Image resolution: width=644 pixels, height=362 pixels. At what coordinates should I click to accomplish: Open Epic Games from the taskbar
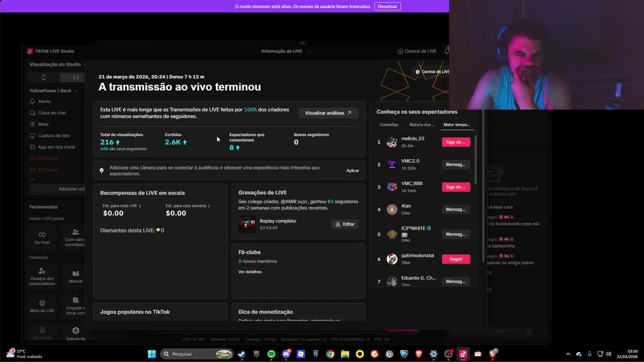tap(257, 354)
